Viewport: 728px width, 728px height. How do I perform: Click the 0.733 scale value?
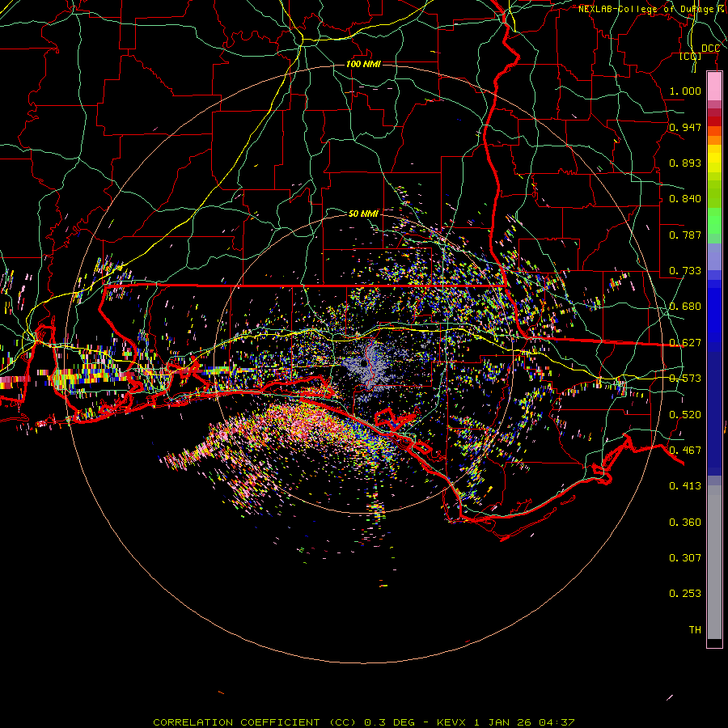685,271
